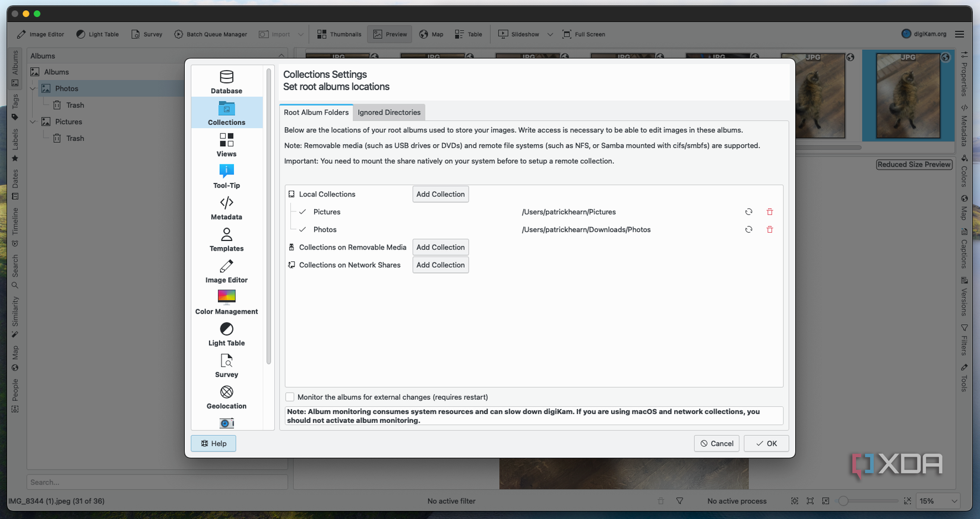Launch Image Editor from main toolbar
The height and width of the screenshot is (519, 980).
pyautogui.click(x=40, y=34)
